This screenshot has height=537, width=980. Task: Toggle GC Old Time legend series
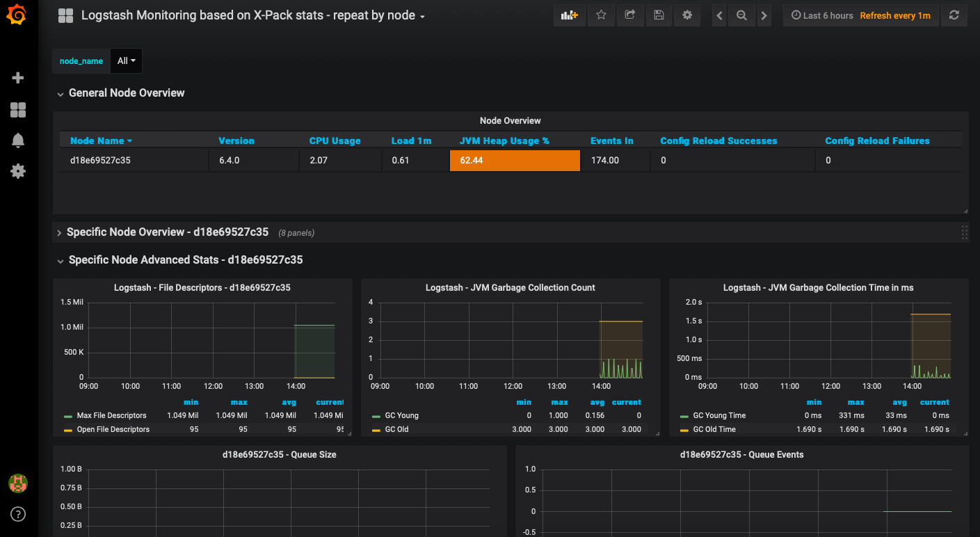click(x=714, y=429)
